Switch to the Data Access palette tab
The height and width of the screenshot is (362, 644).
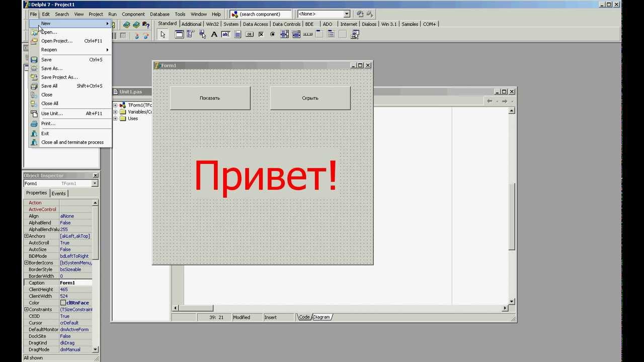(256, 24)
